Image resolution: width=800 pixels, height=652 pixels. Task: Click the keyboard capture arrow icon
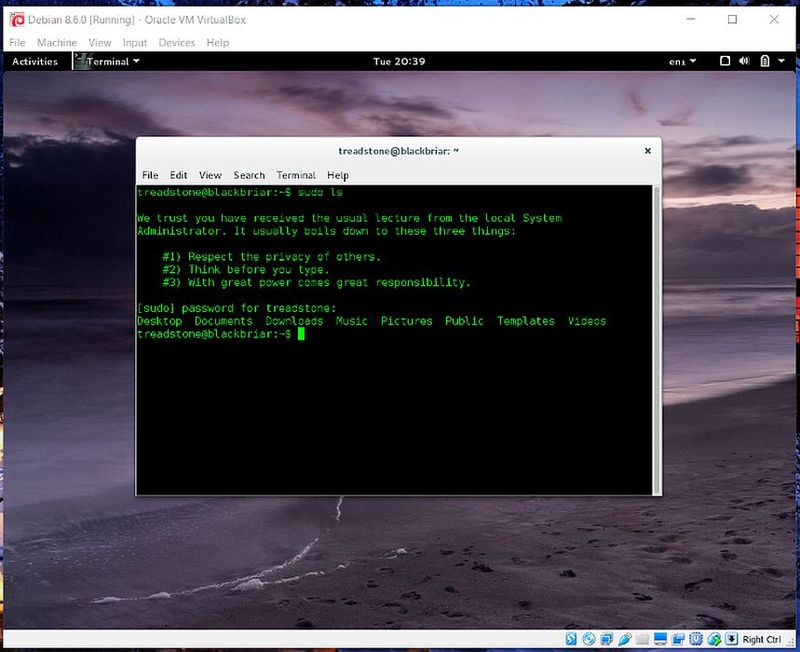click(x=731, y=639)
